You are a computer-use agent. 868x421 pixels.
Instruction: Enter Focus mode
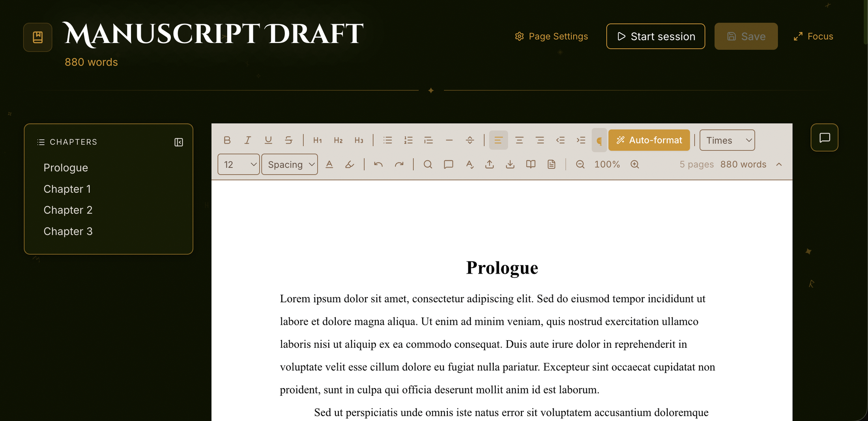(x=814, y=36)
